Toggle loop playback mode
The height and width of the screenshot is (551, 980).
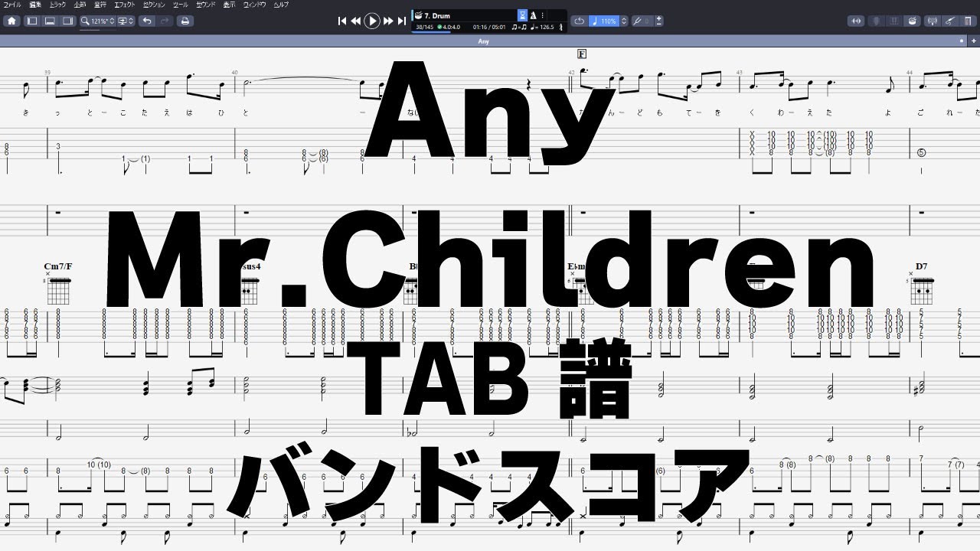click(x=580, y=21)
